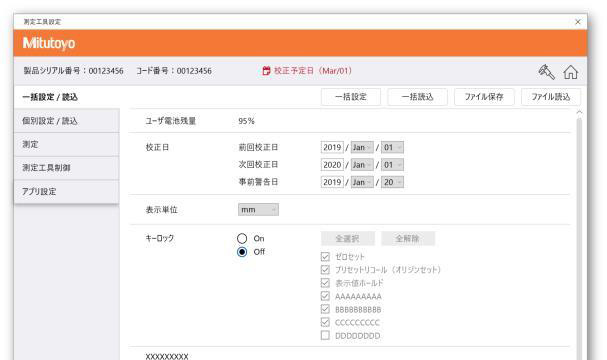Open the 表示単位 mm dropdown
607x360 pixels.
point(258,209)
